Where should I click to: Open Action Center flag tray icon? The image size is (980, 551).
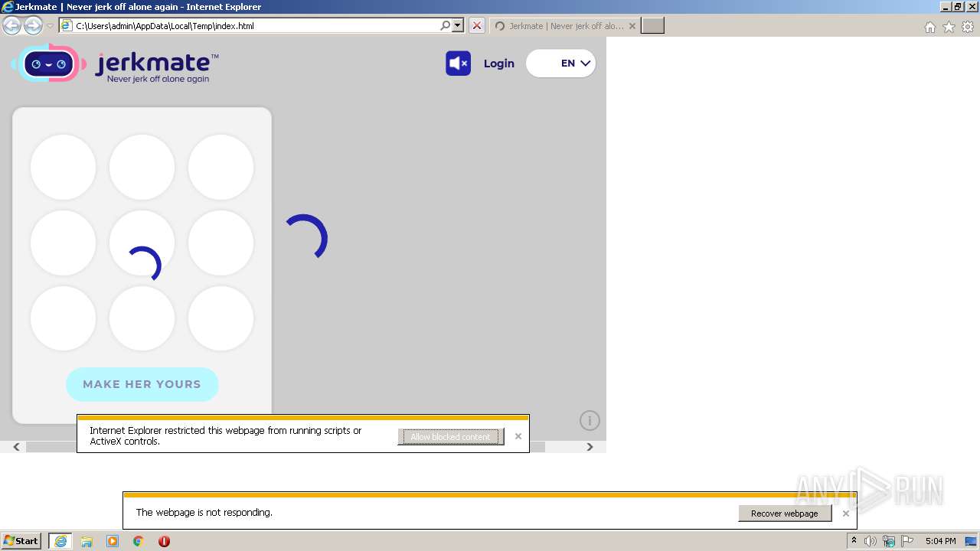click(907, 541)
